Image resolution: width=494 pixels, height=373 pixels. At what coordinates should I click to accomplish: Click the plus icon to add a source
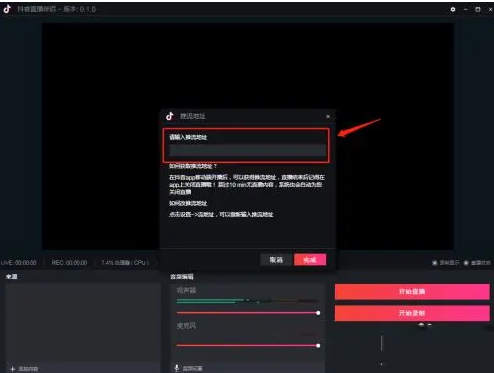click(12, 369)
